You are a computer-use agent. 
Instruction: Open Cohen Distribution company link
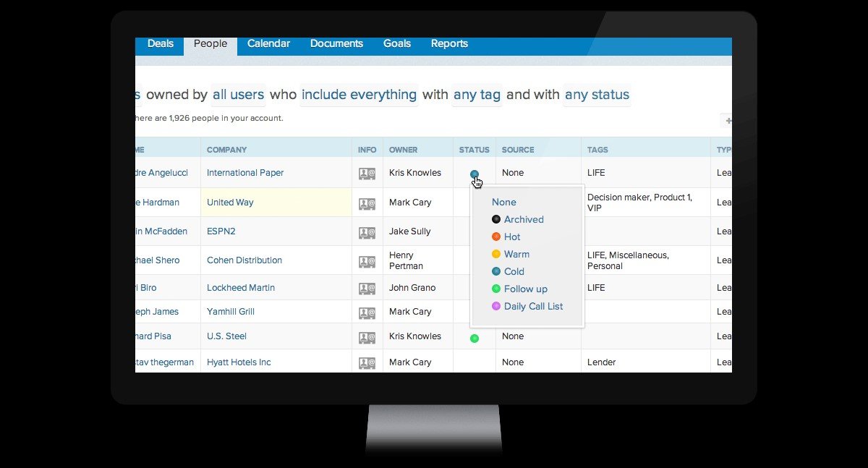click(x=244, y=260)
